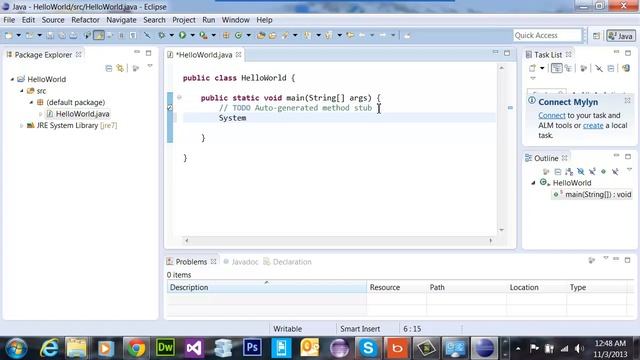
Task: Click the create link for local task
Action: click(593, 125)
